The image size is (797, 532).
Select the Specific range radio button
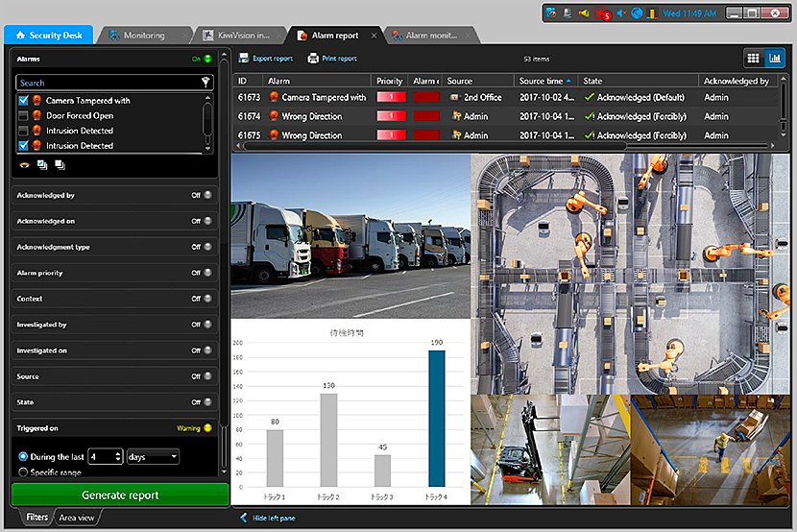click(23, 472)
